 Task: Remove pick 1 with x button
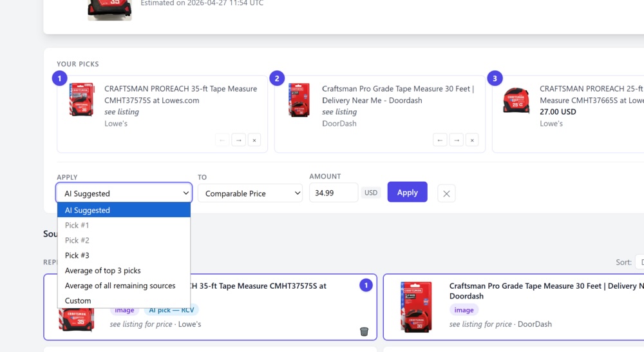pos(254,141)
